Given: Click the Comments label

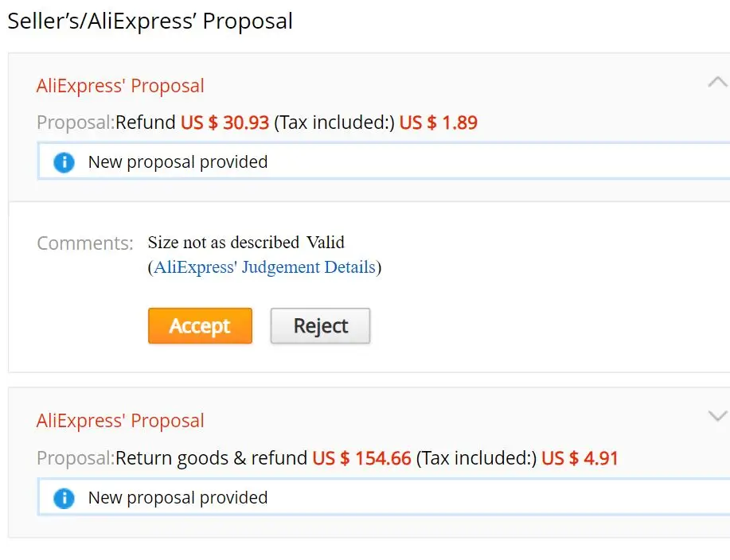Looking at the screenshot, I should pyautogui.click(x=85, y=243).
